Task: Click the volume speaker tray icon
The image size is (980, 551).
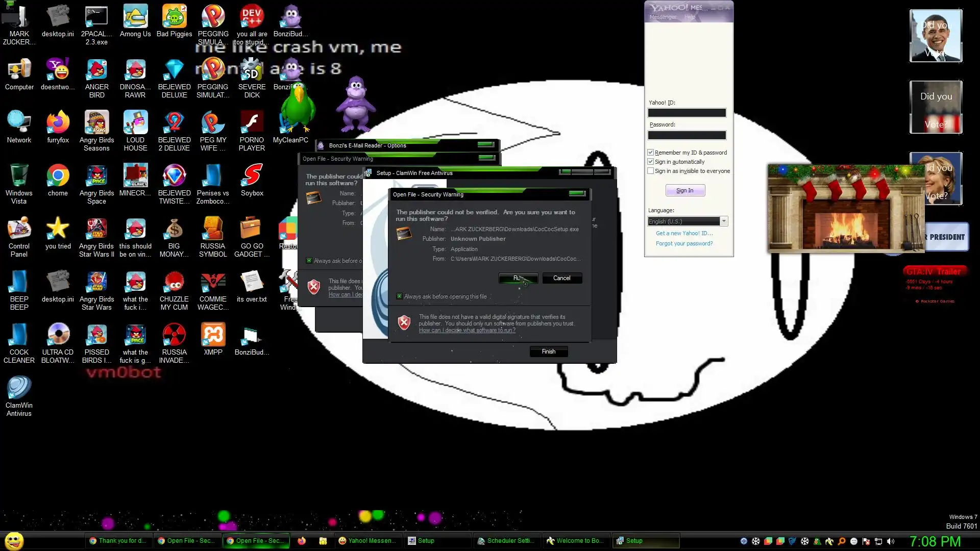Action: (891, 541)
